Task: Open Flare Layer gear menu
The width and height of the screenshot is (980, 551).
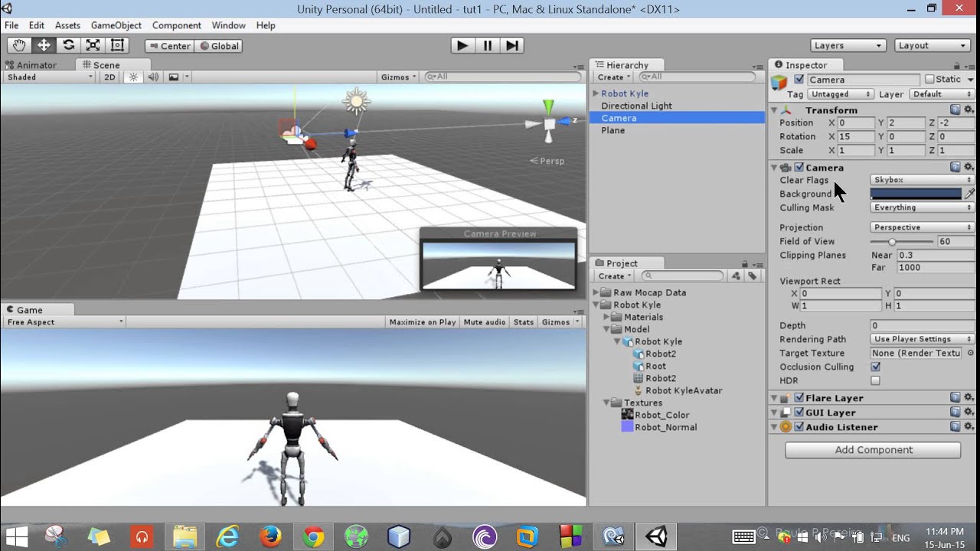Action: pos(969,397)
